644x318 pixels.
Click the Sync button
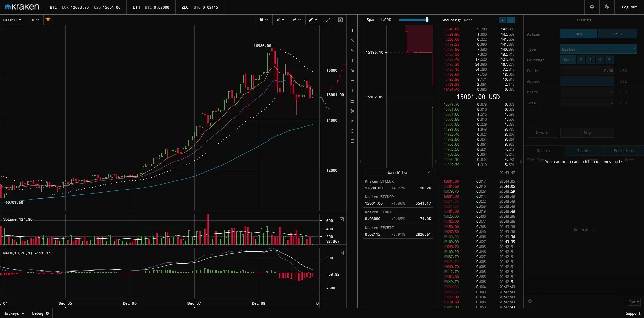point(634,302)
